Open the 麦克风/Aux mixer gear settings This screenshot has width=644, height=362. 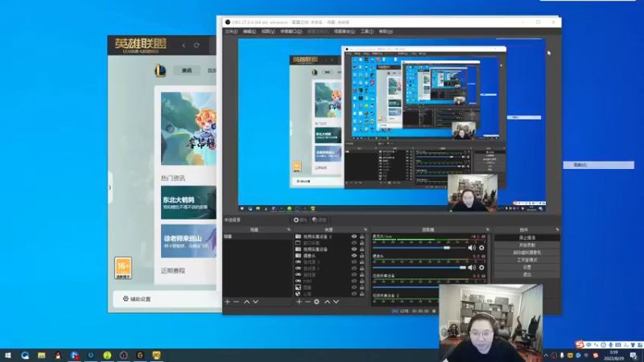click(x=481, y=248)
